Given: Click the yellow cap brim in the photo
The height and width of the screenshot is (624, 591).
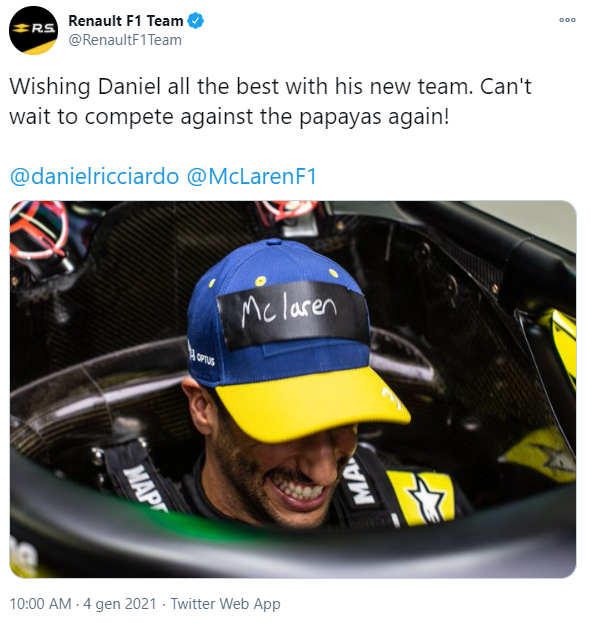Looking at the screenshot, I should pyautogui.click(x=313, y=403).
